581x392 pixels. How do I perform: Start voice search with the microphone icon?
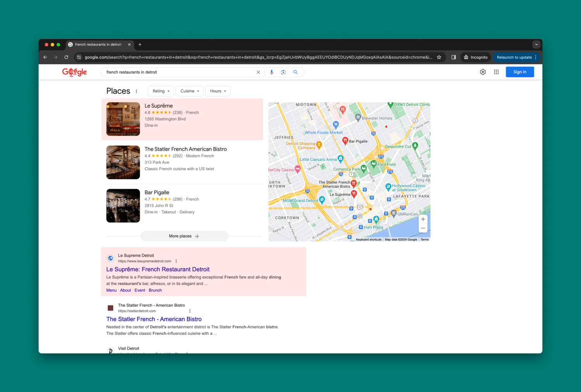pyautogui.click(x=272, y=72)
